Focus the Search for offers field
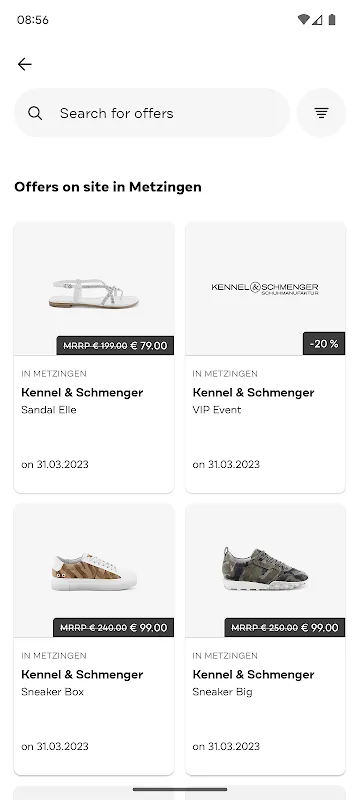Image resolution: width=360 pixels, height=800 pixels. (152, 113)
